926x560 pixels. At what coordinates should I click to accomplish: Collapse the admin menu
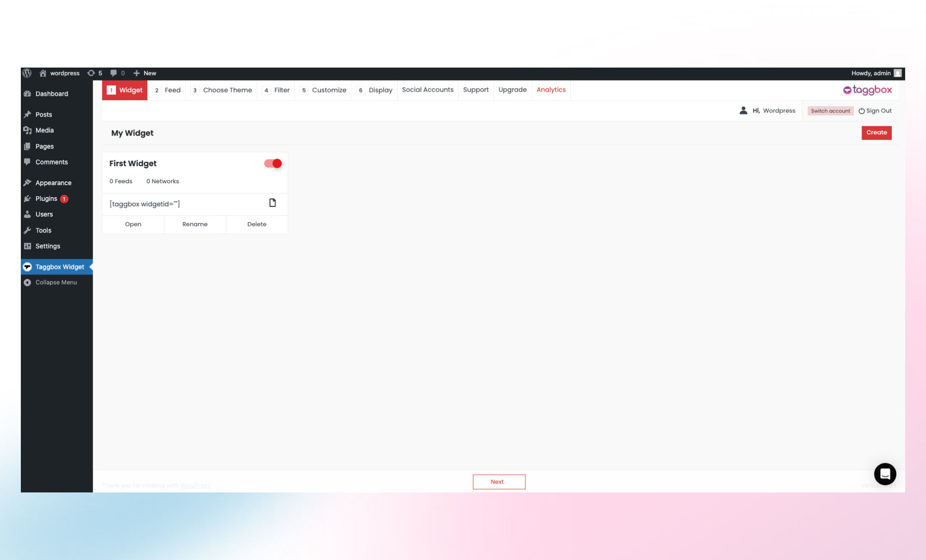coord(55,282)
